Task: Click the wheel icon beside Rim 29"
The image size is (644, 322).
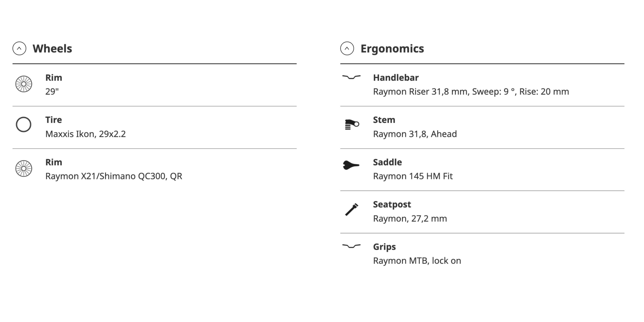Action: 24,84
